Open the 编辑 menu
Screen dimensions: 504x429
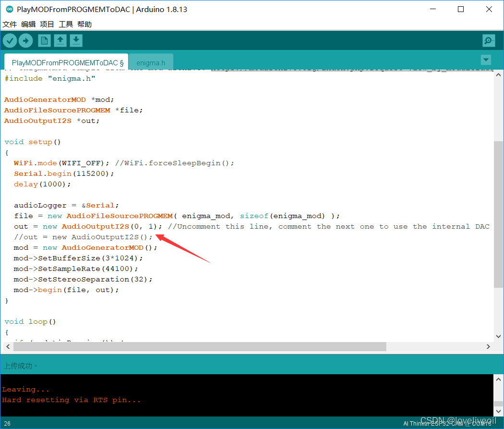(28, 25)
